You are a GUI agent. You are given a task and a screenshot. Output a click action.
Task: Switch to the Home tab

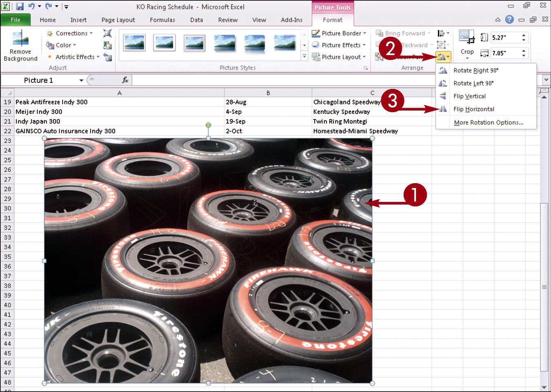click(x=48, y=20)
